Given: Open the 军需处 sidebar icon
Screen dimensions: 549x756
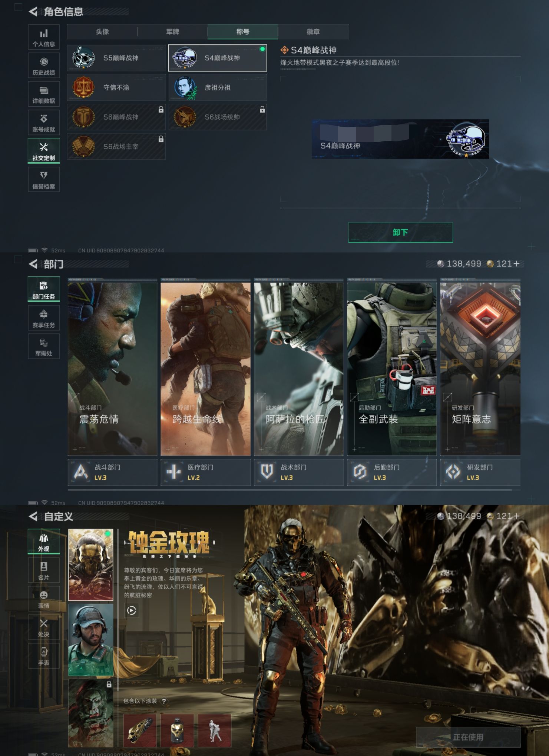Looking at the screenshot, I should [44, 347].
